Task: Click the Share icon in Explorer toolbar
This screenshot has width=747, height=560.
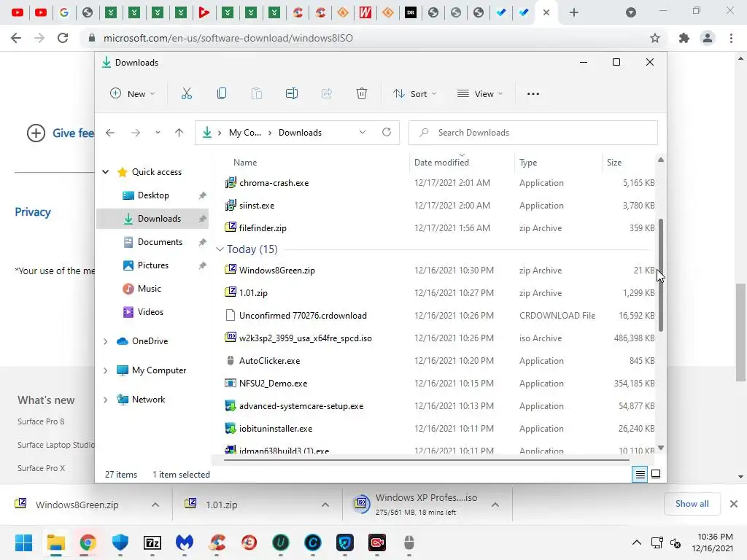Action: (x=327, y=94)
